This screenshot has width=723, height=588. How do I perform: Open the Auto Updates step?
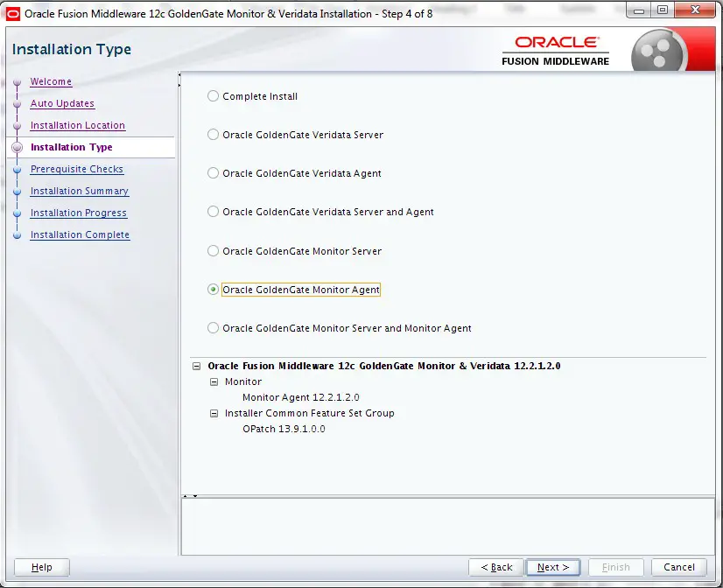[x=62, y=103]
